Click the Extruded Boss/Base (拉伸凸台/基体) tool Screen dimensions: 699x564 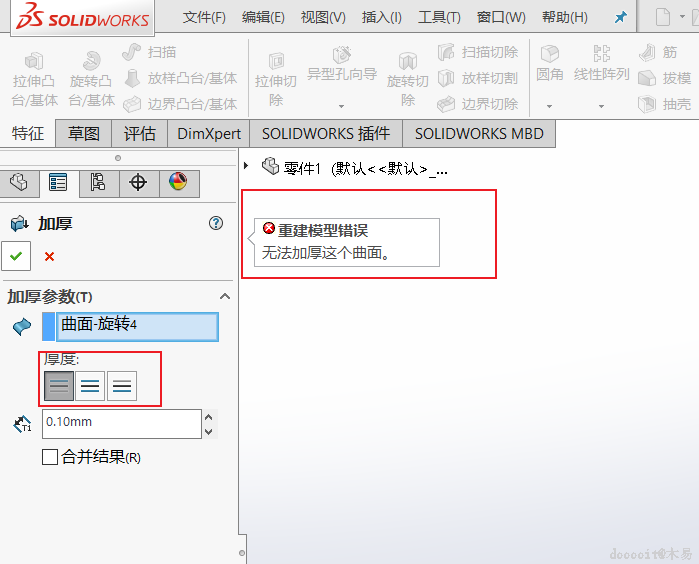[x=34, y=79]
